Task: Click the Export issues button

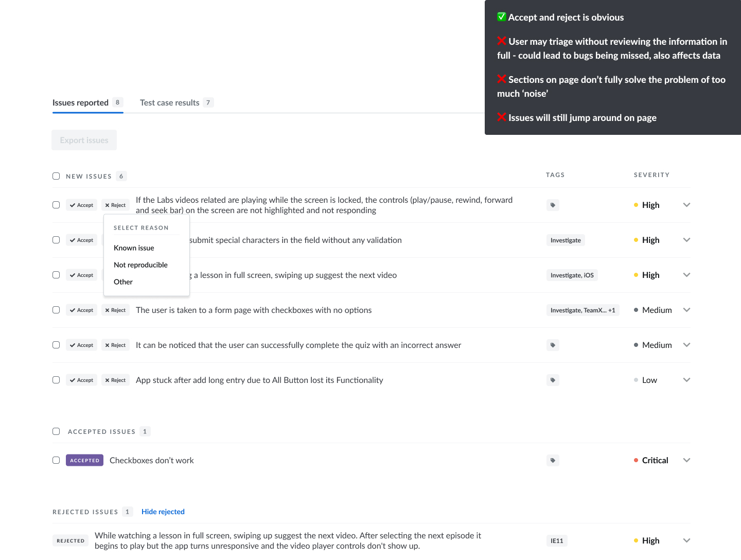Action: (x=84, y=141)
